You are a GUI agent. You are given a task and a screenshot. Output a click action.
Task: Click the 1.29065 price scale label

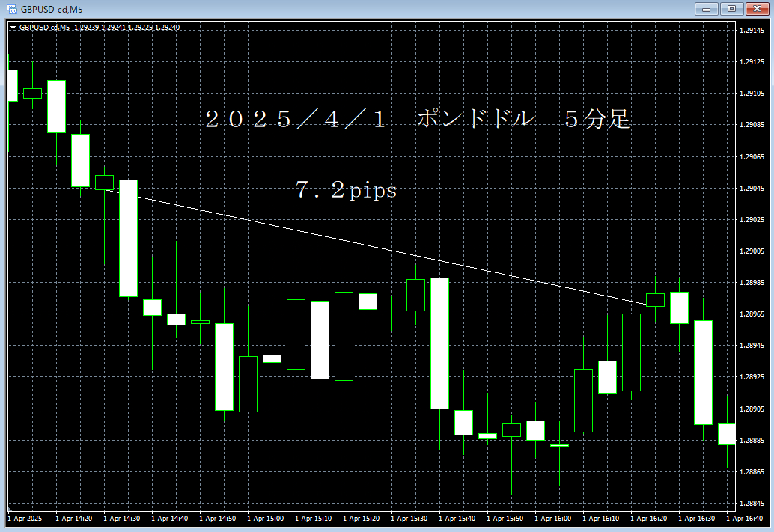point(752,157)
